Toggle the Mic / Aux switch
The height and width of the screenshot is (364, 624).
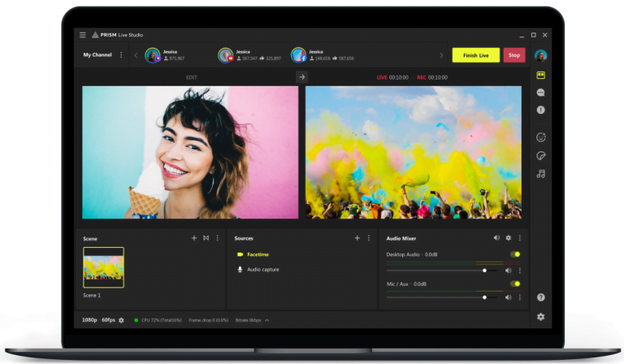[515, 284]
